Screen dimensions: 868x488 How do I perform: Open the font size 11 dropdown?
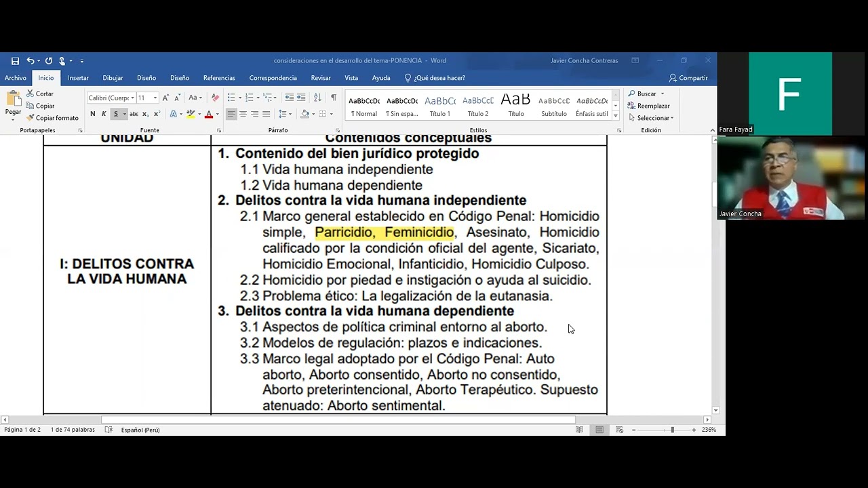coord(155,98)
